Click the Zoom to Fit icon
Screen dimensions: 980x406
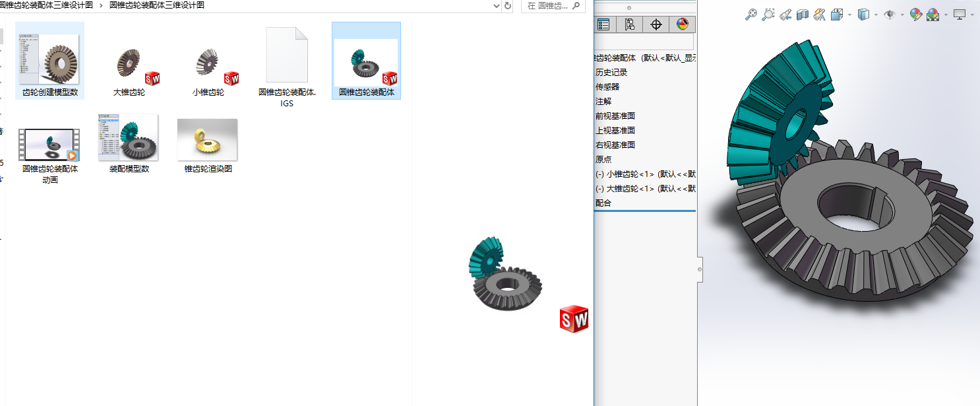coord(750,14)
